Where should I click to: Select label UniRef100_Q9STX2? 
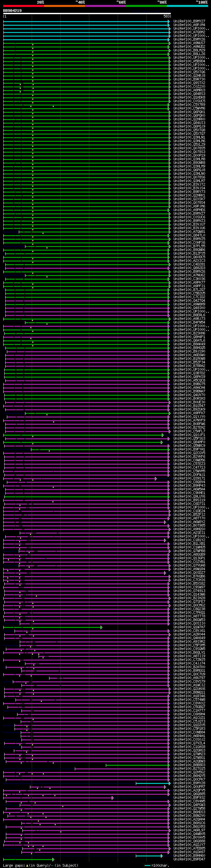(x=190, y=83)
